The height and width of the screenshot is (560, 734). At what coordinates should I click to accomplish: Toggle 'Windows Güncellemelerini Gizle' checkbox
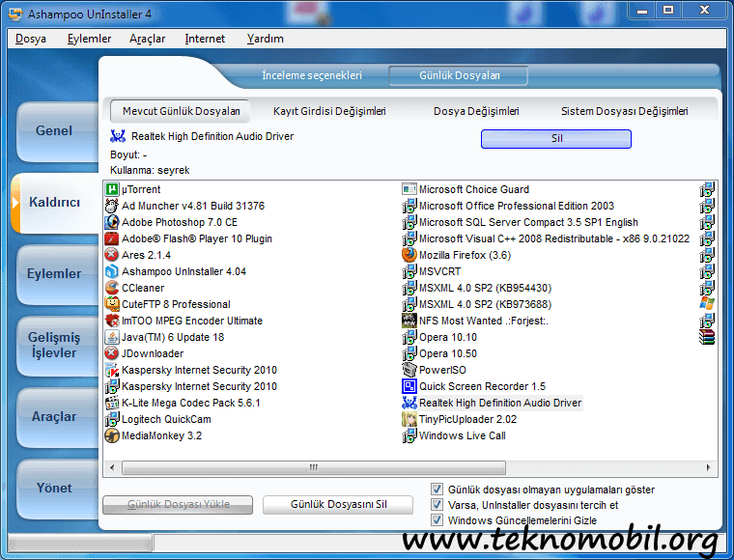(437, 520)
